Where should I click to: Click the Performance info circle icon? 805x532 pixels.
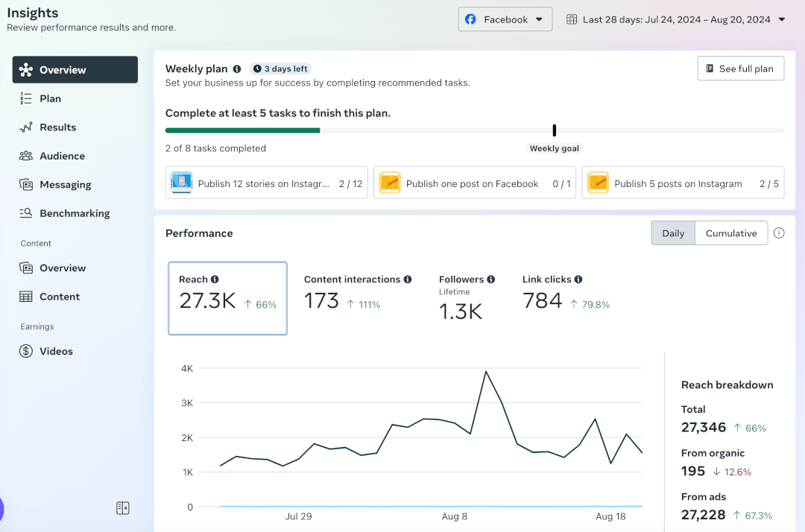point(779,233)
